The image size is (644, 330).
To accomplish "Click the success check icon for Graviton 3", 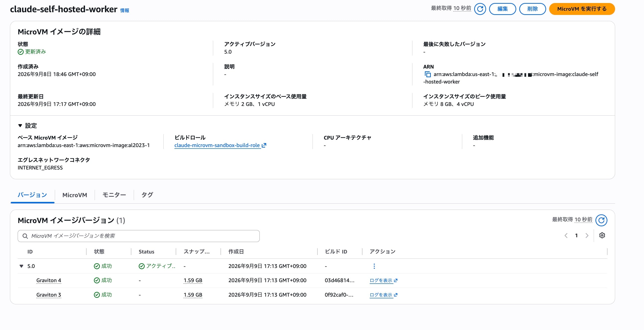I will coord(97,295).
